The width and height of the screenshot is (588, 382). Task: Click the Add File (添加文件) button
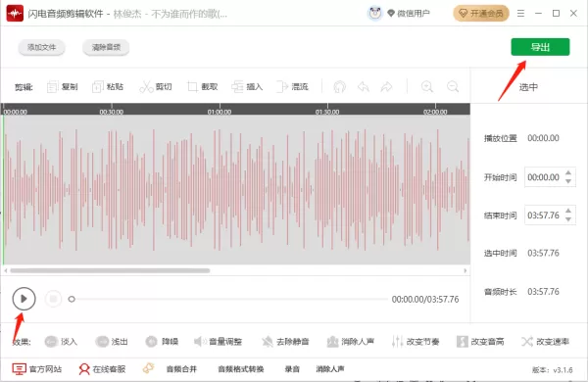click(x=41, y=47)
